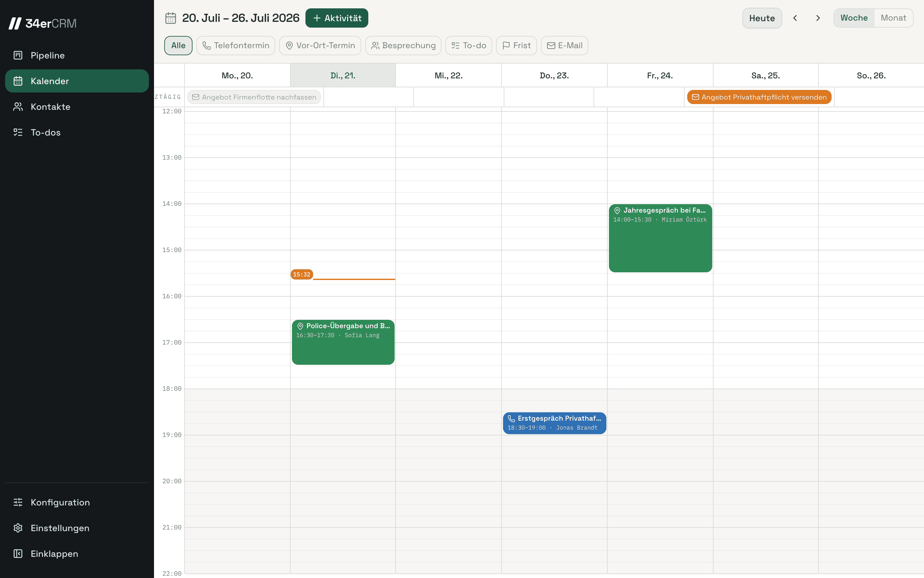Collapse the sidebar with Einklappen
This screenshot has width=924, height=578.
coord(77,554)
